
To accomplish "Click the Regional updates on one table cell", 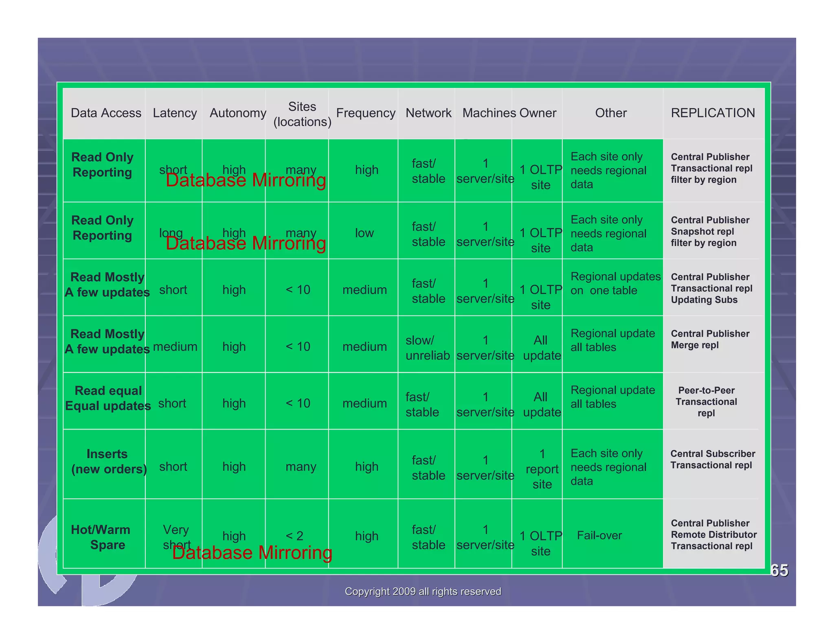I will click(615, 283).
